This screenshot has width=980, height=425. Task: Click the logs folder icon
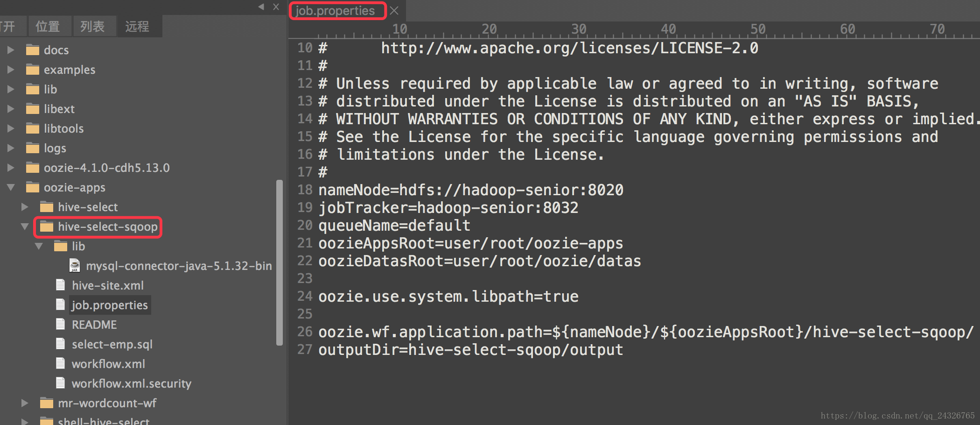click(33, 148)
